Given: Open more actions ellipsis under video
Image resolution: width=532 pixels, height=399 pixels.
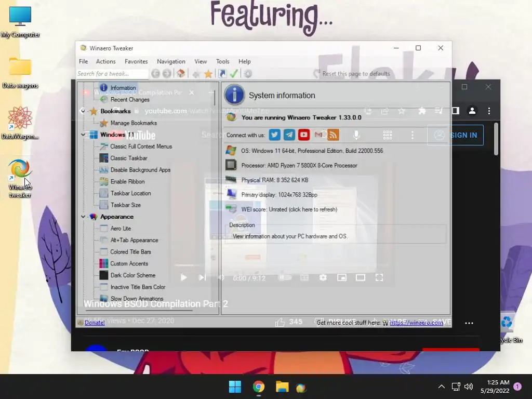Looking at the screenshot, I should 469,323.
